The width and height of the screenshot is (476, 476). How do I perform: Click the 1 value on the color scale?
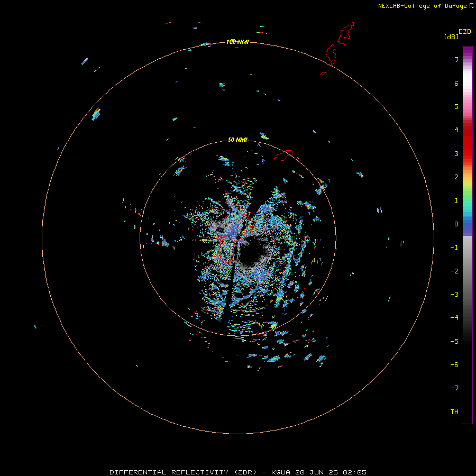pos(456,200)
